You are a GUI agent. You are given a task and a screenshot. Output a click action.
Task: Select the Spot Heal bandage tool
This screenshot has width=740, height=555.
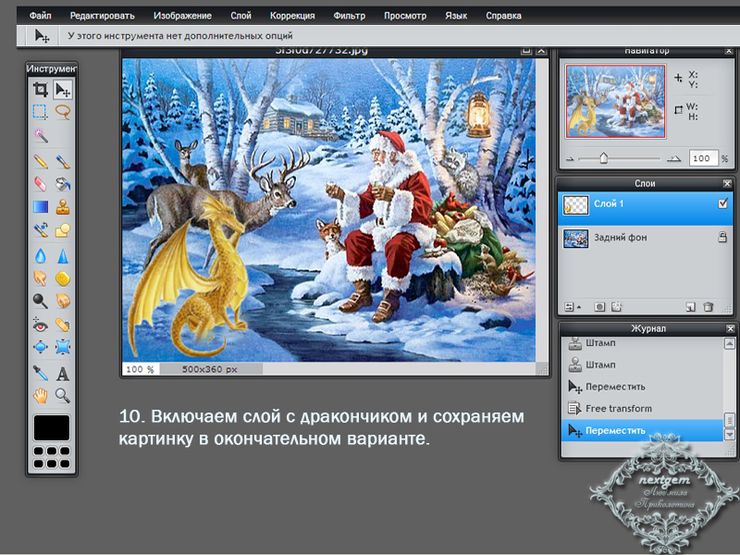click(62, 325)
